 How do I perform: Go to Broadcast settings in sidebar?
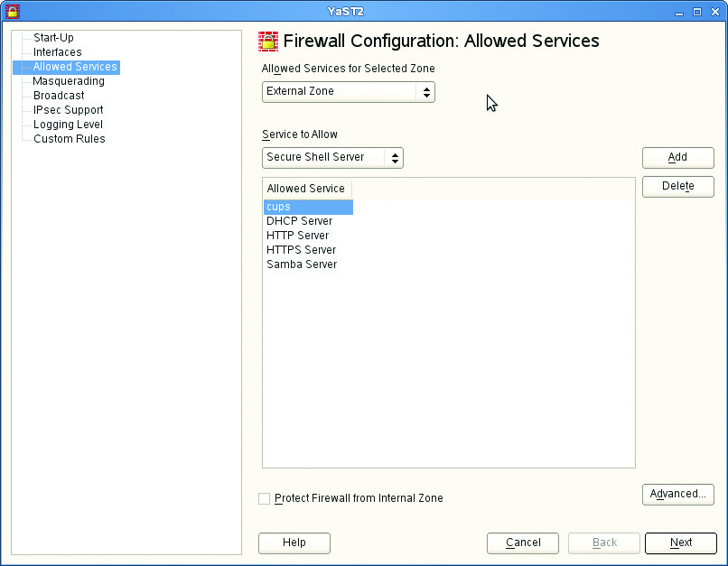pos(59,96)
